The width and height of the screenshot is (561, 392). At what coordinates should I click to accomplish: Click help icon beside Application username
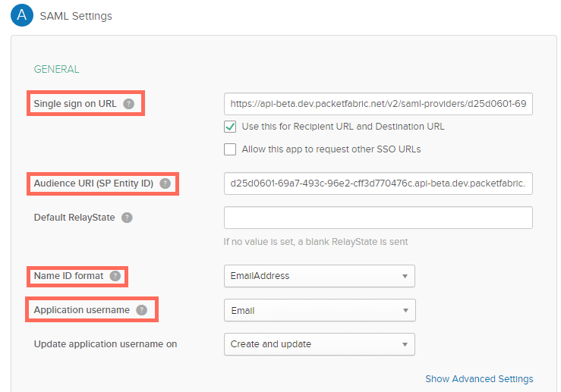[x=142, y=310]
